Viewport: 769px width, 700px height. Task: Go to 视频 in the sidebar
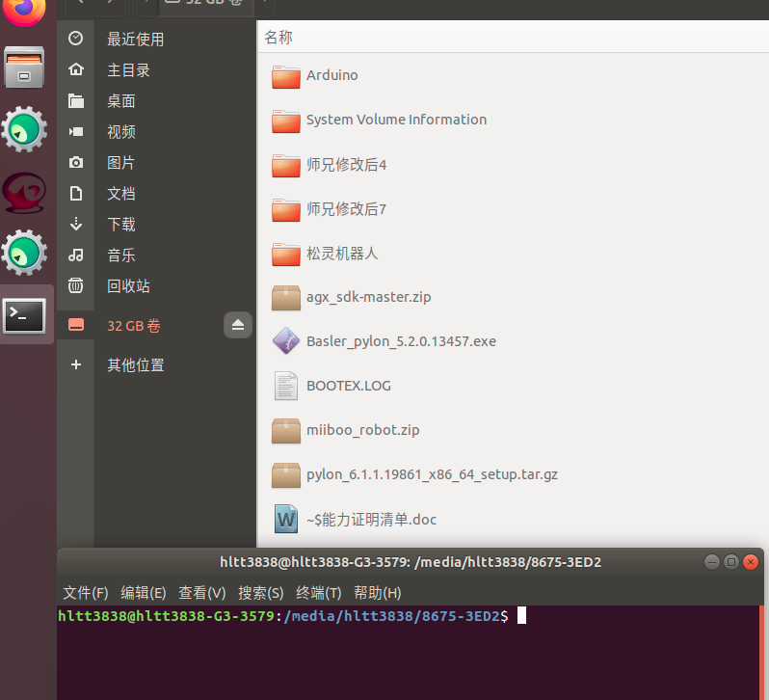[x=121, y=131]
